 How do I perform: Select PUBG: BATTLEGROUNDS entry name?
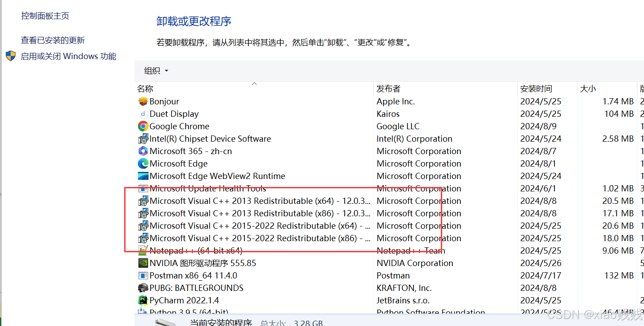point(196,288)
